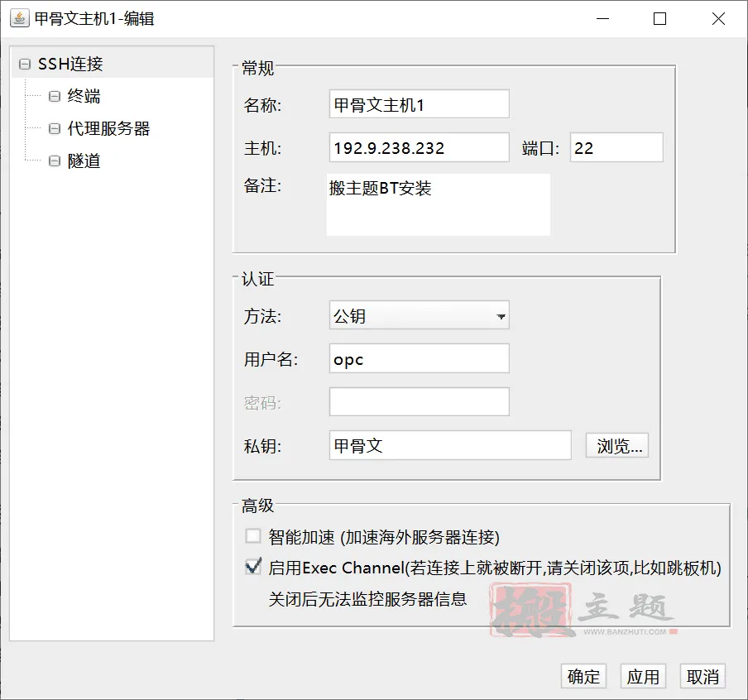Collapse the SSH连接 tree node

point(25,64)
